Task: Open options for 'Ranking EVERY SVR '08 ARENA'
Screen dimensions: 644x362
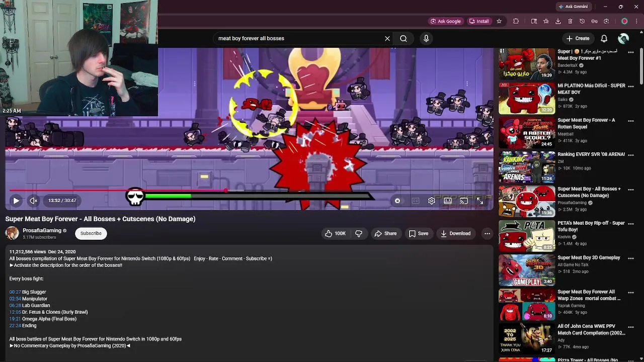Action: 631,155
